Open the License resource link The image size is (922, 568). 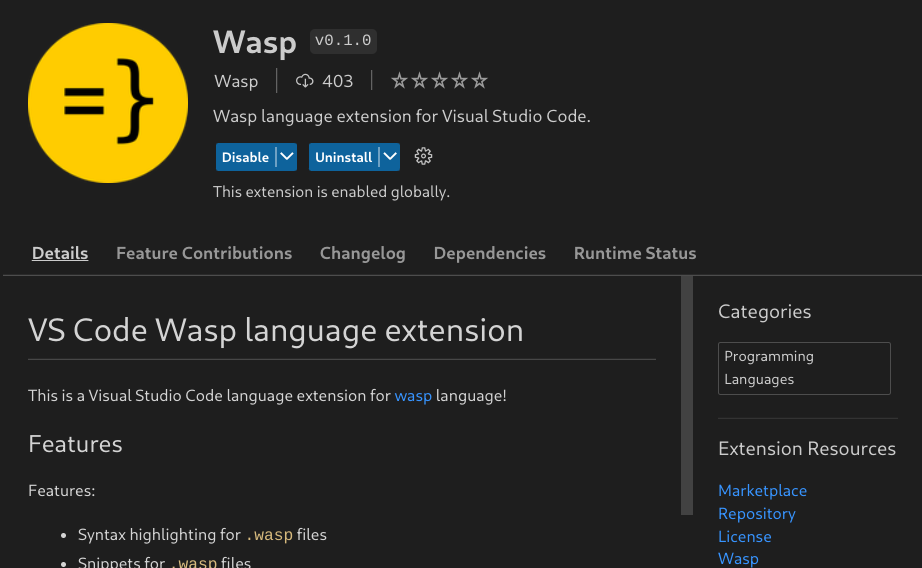(x=744, y=536)
